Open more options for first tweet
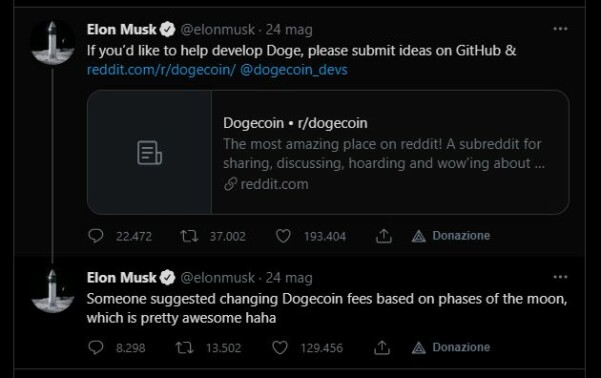Screen dimensions: 601x378 click(x=560, y=29)
